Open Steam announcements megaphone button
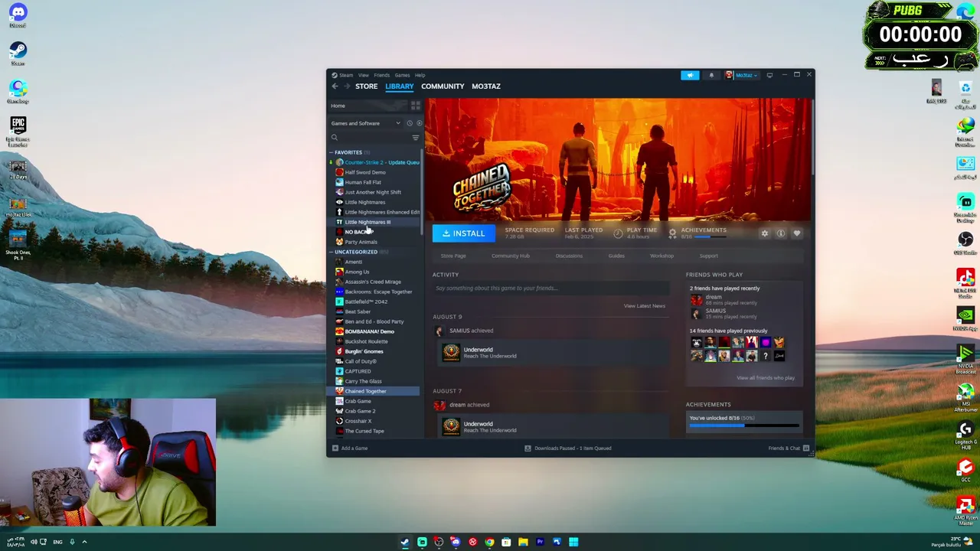 (x=690, y=75)
